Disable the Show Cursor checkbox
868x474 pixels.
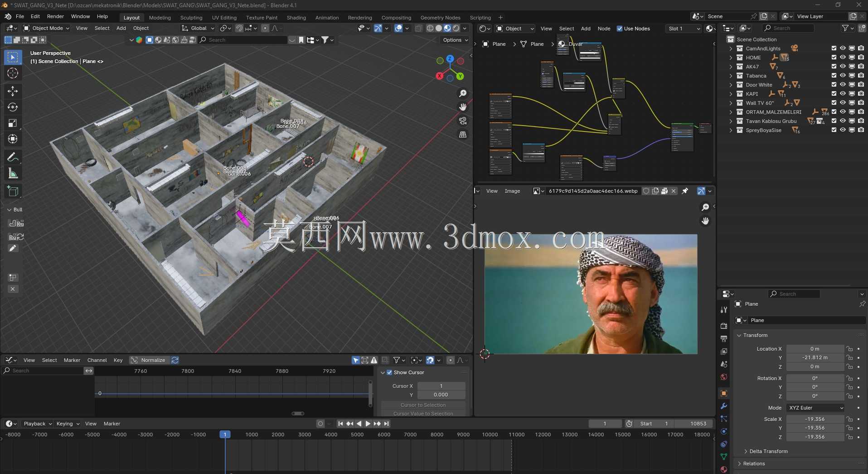(x=389, y=372)
